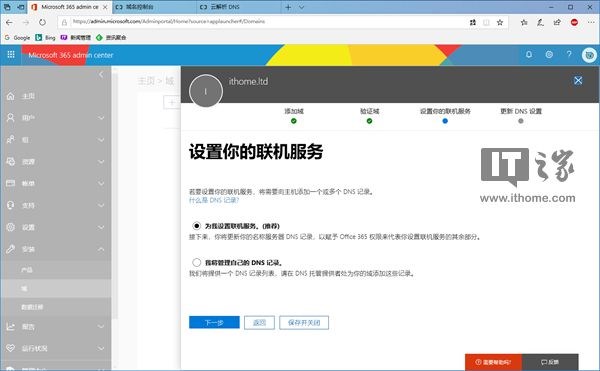Click the 支持 support headset icon
Image resolution: width=600 pixels, height=371 pixels.
(x=11, y=205)
